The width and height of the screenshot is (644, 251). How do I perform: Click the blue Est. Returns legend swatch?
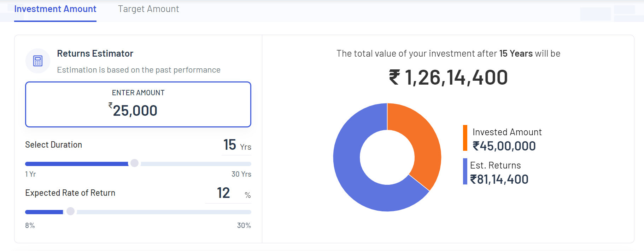coord(465,171)
